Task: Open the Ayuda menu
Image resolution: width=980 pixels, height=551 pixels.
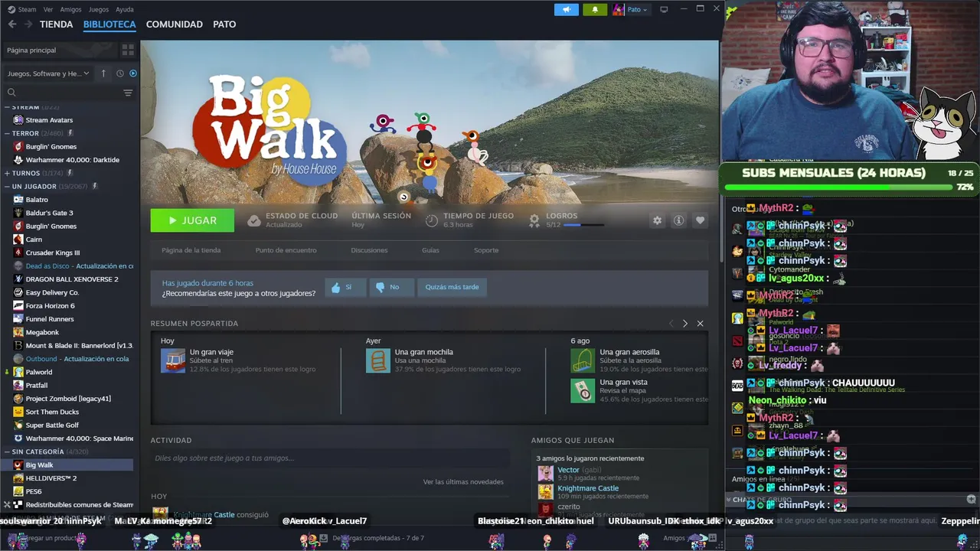Action: click(124, 9)
